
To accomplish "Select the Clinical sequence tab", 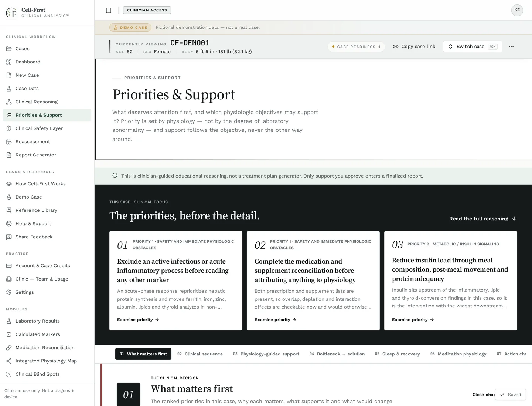I will tap(200, 354).
